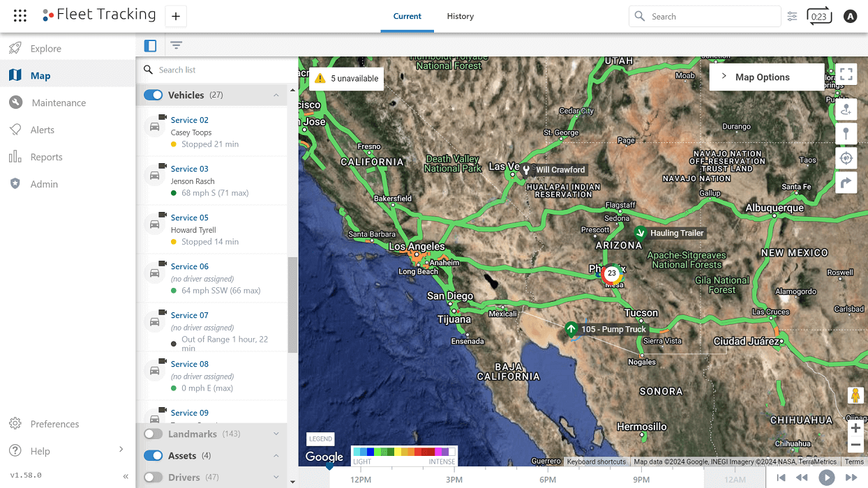Open the dispatch route arrow icon

846,183
